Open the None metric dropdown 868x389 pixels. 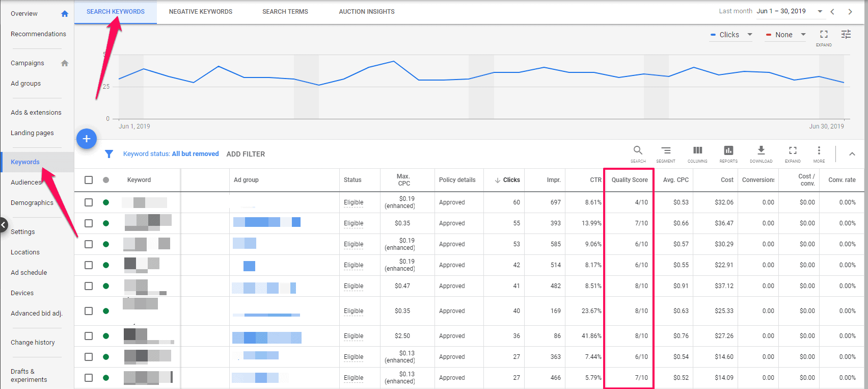point(785,35)
